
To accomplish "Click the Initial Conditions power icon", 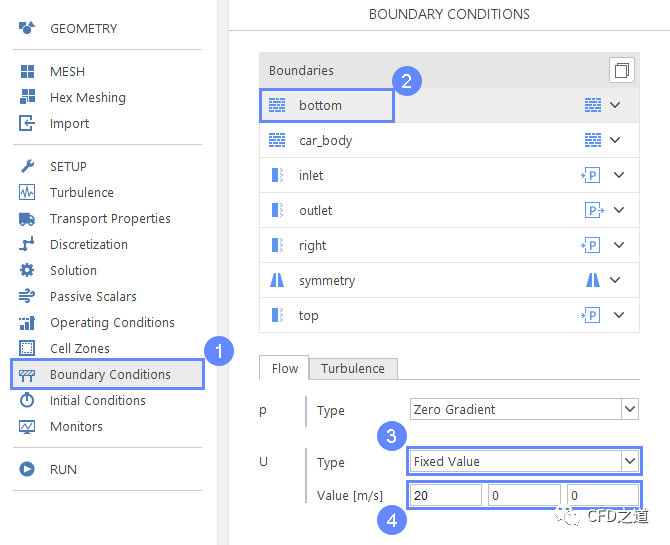I will pos(28,400).
